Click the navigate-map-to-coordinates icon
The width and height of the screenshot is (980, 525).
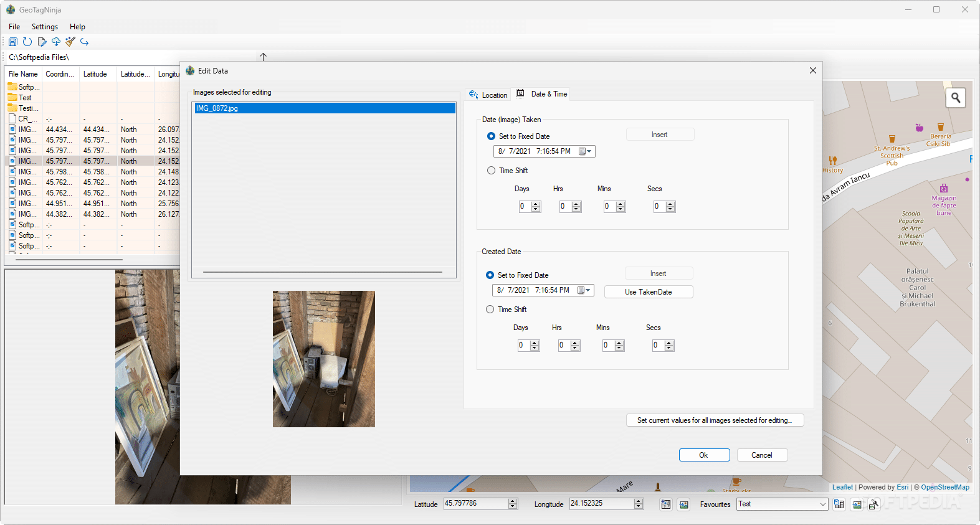(x=666, y=504)
